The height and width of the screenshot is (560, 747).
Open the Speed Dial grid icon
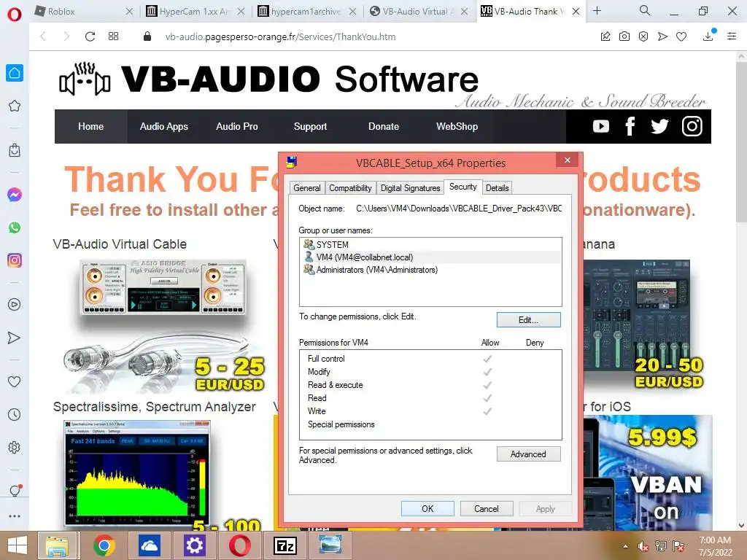tap(113, 36)
